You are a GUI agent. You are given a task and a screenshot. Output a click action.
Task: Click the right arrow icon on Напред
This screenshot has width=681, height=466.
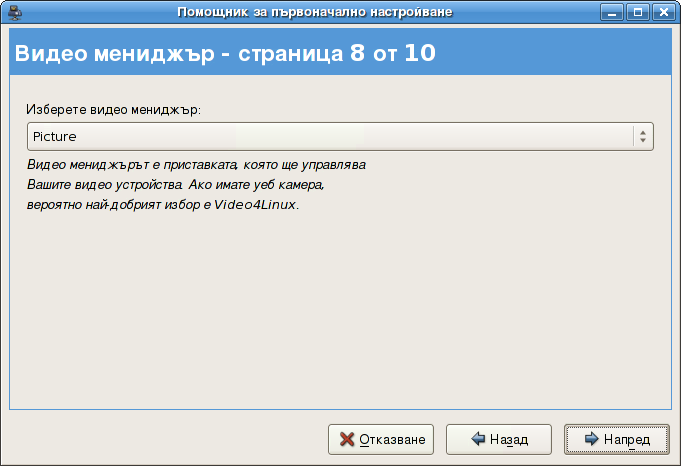pyautogui.click(x=592, y=439)
